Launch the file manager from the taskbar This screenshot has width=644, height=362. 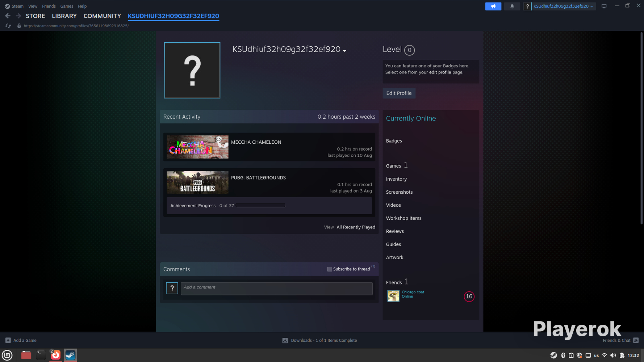[x=26, y=355]
